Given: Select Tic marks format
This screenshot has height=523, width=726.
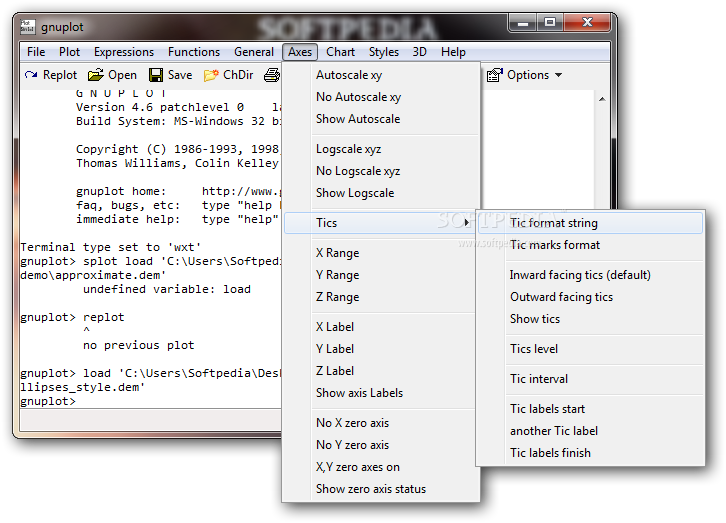Looking at the screenshot, I should click(x=590, y=245).
